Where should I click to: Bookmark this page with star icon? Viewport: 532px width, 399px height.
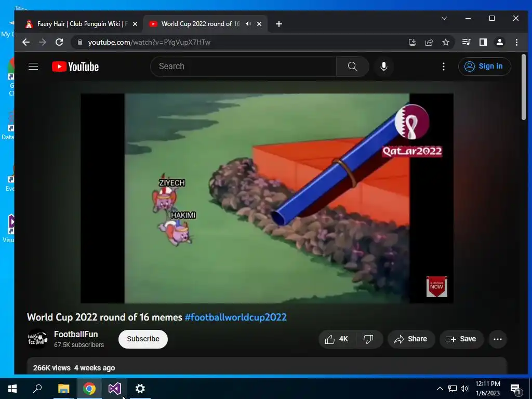[445, 42]
